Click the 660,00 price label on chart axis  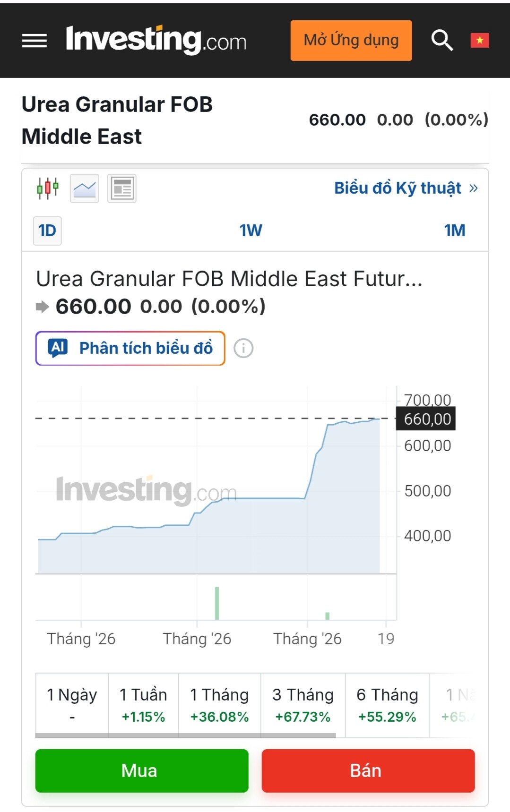pyautogui.click(x=427, y=419)
